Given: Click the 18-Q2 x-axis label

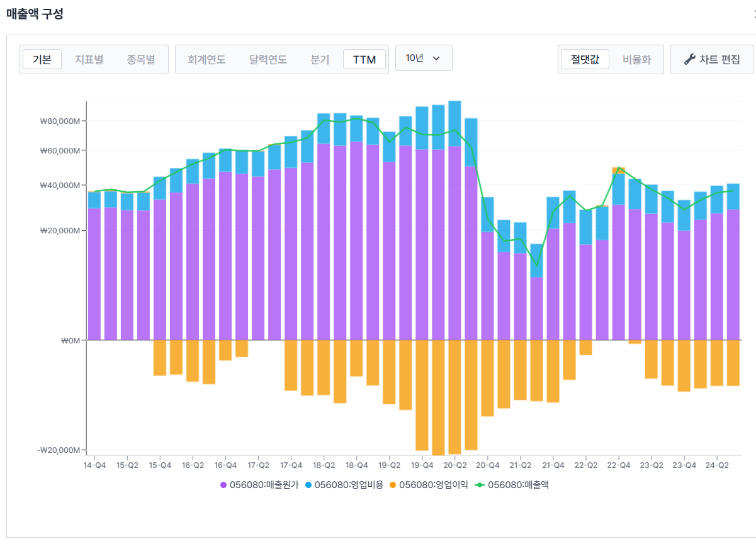Looking at the screenshot, I should (x=324, y=465).
